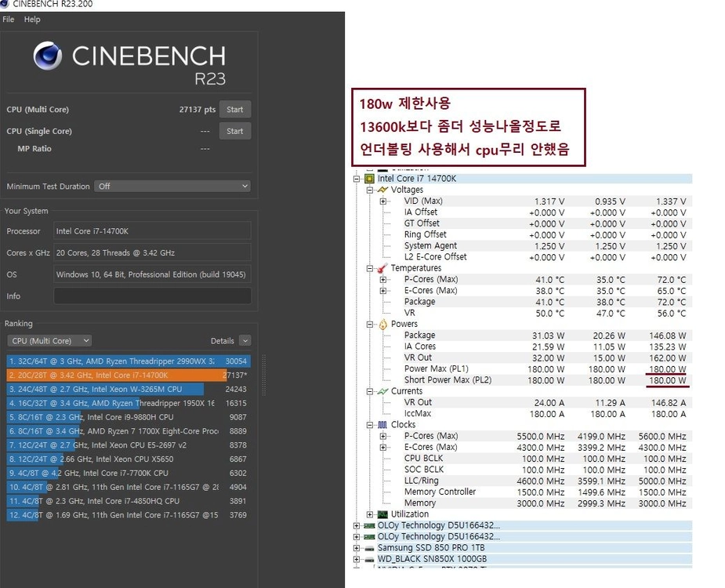Click the IccMax row label
The width and height of the screenshot is (725, 588).
click(x=418, y=414)
